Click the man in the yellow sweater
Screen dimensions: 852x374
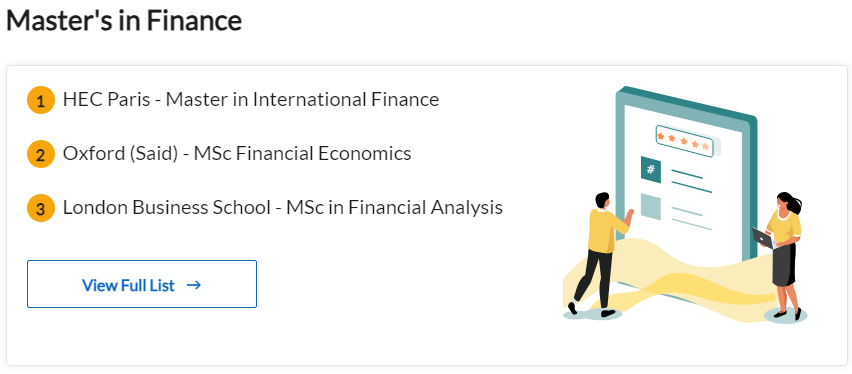pos(599,254)
